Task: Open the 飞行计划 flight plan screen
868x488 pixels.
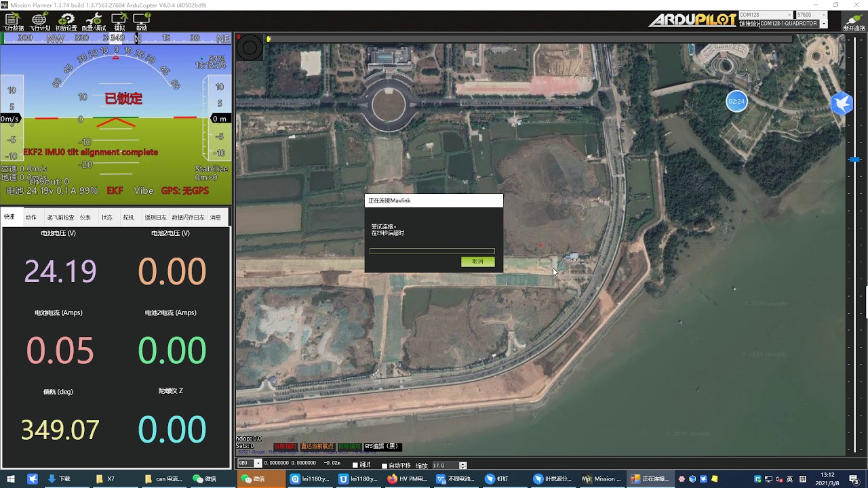Action: [x=39, y=22]
